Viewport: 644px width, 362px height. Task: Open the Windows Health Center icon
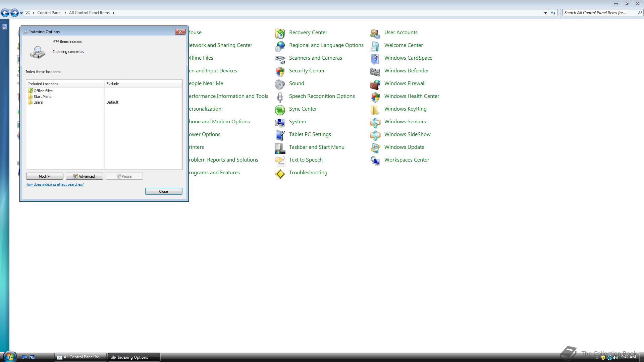(375, 97)
